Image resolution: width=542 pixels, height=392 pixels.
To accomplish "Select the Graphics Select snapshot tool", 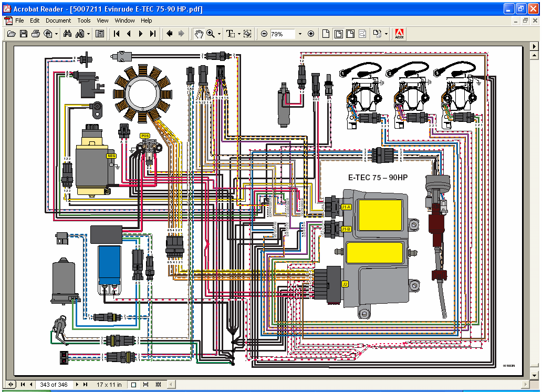I will 247,34.
